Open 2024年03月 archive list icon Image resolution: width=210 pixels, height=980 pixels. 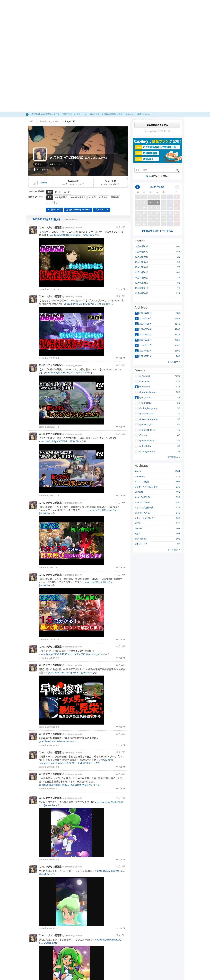(x=136, y=335)
